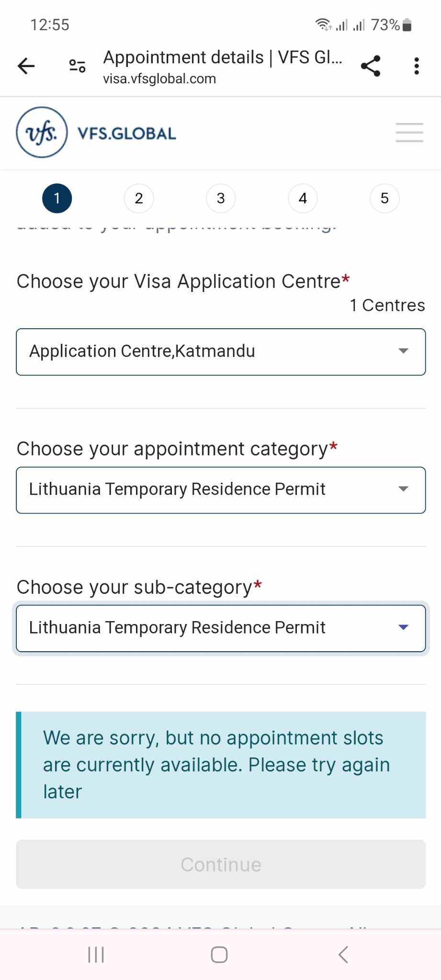This screenshot has width=441, height=980.
Task: Click the VFS Global logo
Action: pos(96,133)
